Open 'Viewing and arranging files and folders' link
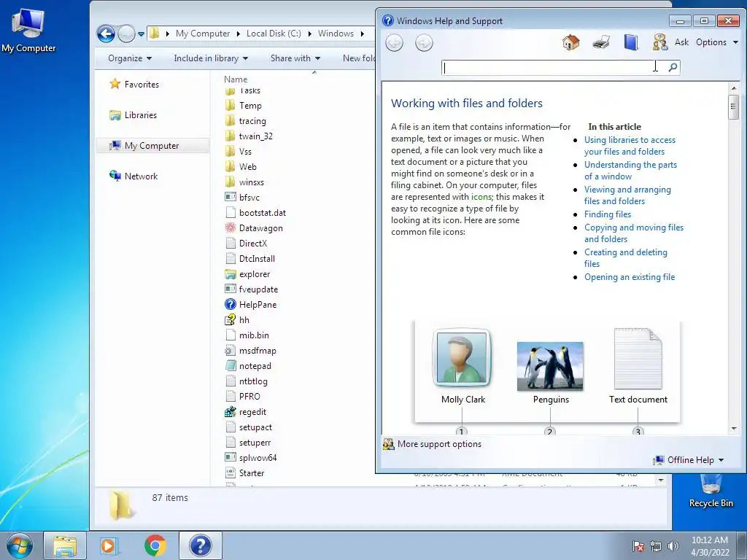This screenshot has width=747, height=560. (627, 195)
